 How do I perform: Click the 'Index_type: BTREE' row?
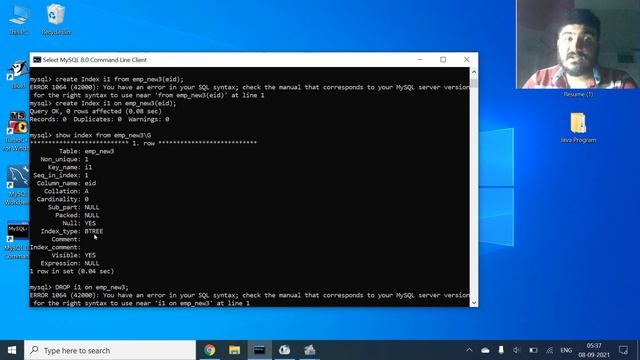tap(72, 231)
